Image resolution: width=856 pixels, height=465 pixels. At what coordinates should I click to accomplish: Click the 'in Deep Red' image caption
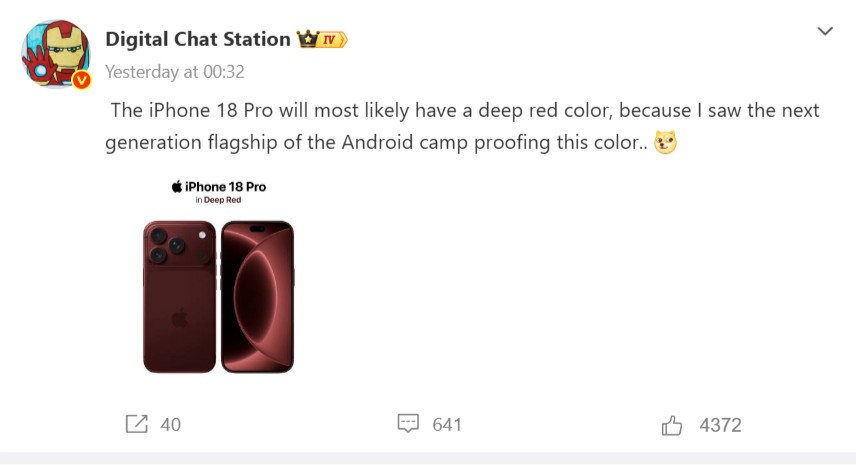218,200
